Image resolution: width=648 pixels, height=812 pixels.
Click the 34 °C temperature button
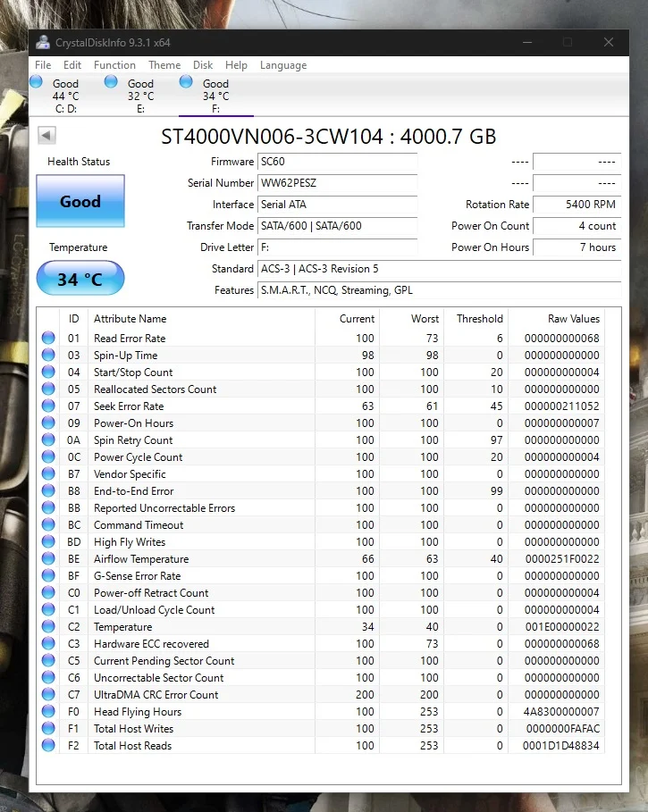click(80, 279)
